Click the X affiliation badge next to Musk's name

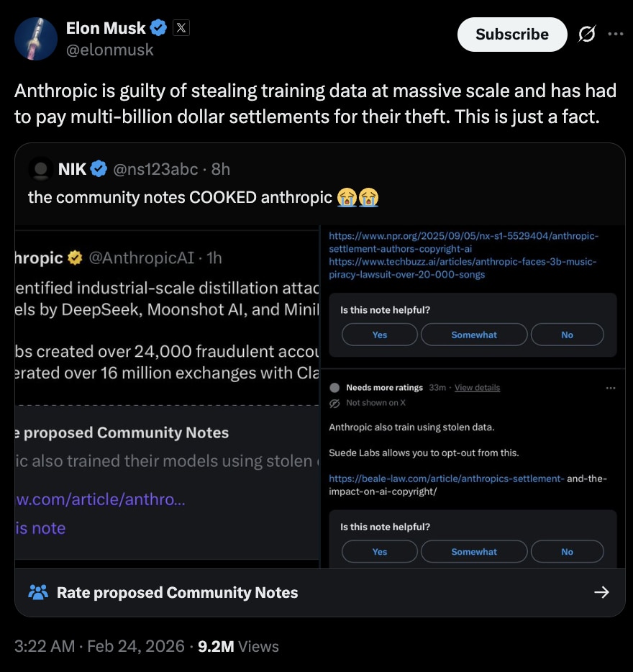coord(181,28)
